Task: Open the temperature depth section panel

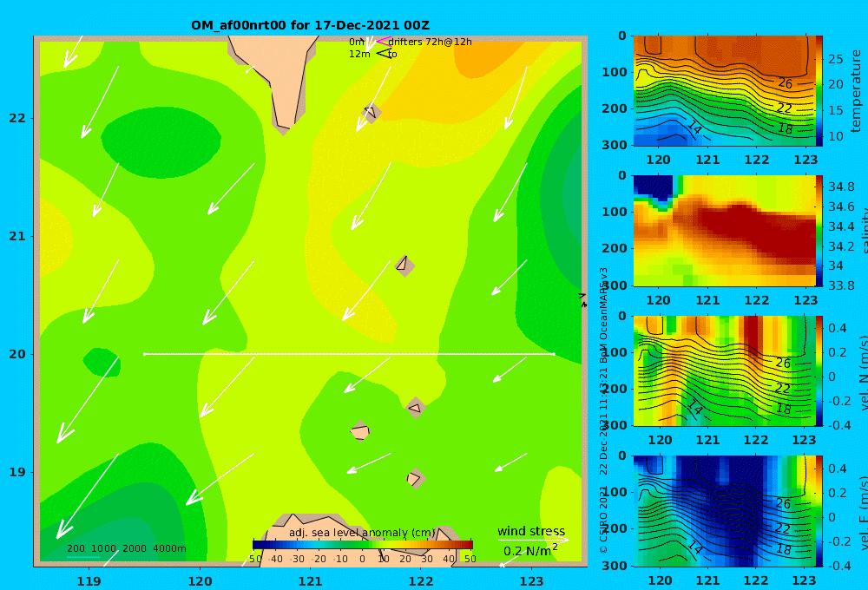Action: click(724, 91)
